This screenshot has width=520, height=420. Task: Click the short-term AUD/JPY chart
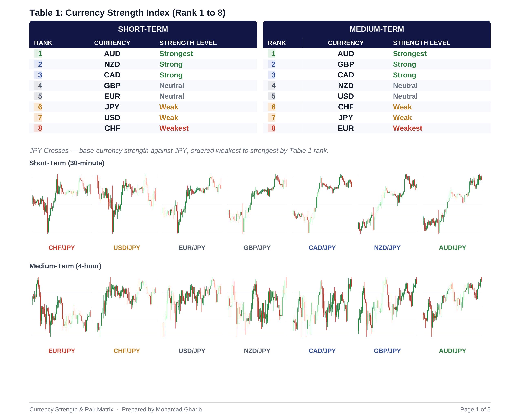pos(453,204)
